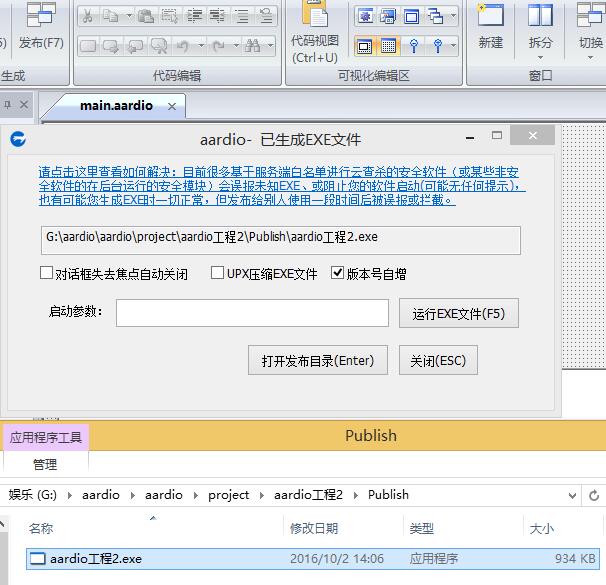The height and width of the screenshot is (585, 606).
Task: Open the Redo history dropdown arrow
Action: (236, 46)
